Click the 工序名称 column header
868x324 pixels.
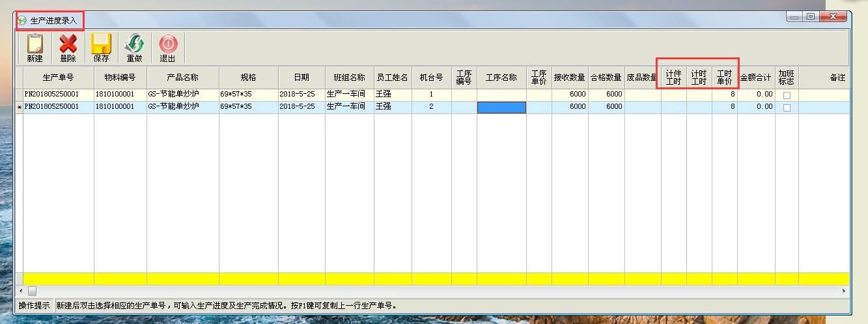tap(501, 78)
